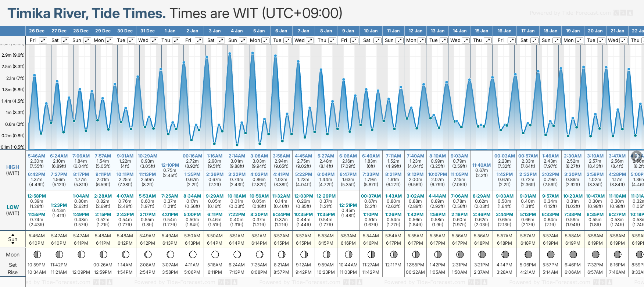Viewport: 644px width, 287px height.
Task: Select the 16 Jan date header
Action: pyautogui.click(x=504, y=31)
